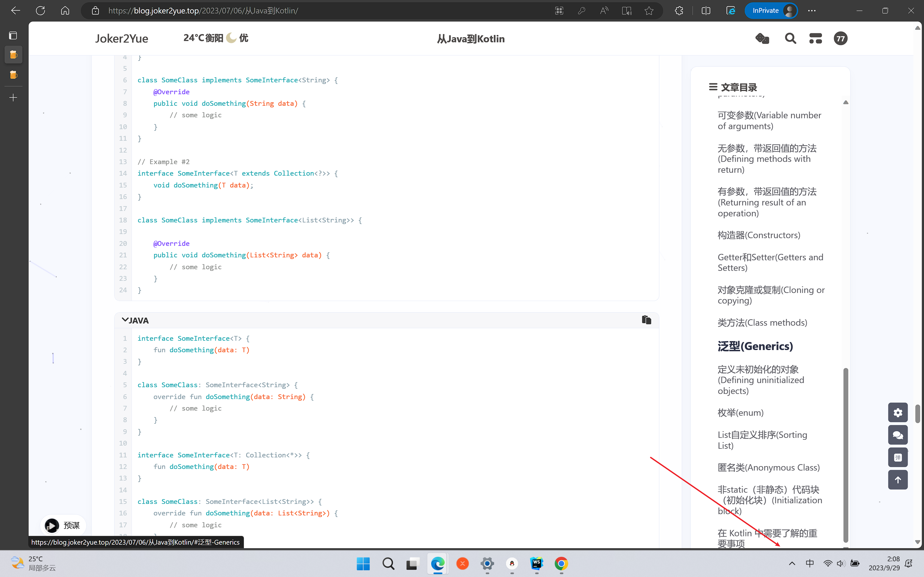Image resolution: width=924 pixels, height=577 pixels.
Task: Visit the Joker2Yue homepage link
Action: (x=121, y=38)
